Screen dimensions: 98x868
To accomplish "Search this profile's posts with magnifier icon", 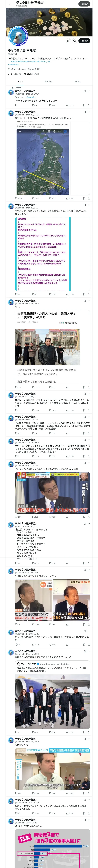I will point(75,41).
